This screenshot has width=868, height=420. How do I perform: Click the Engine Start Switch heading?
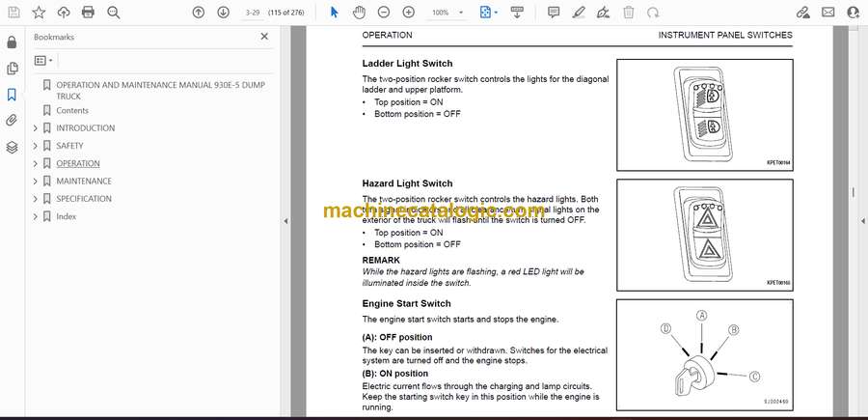tap(406, 303)
